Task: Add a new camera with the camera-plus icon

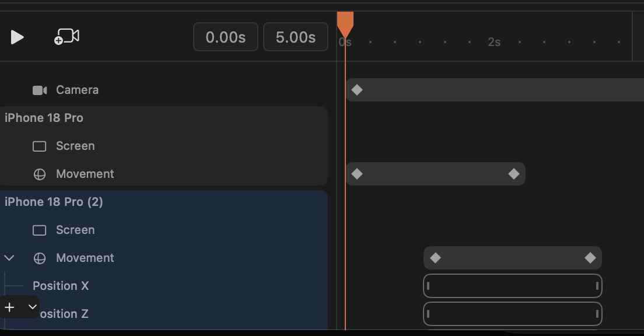Action: point(66,37)
